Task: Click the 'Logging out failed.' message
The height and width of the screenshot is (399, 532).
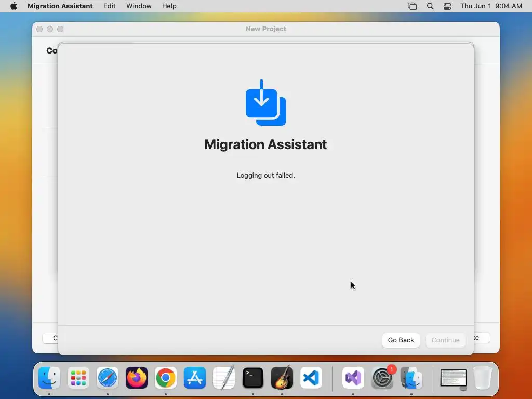Action: click(x=265, y=176)
